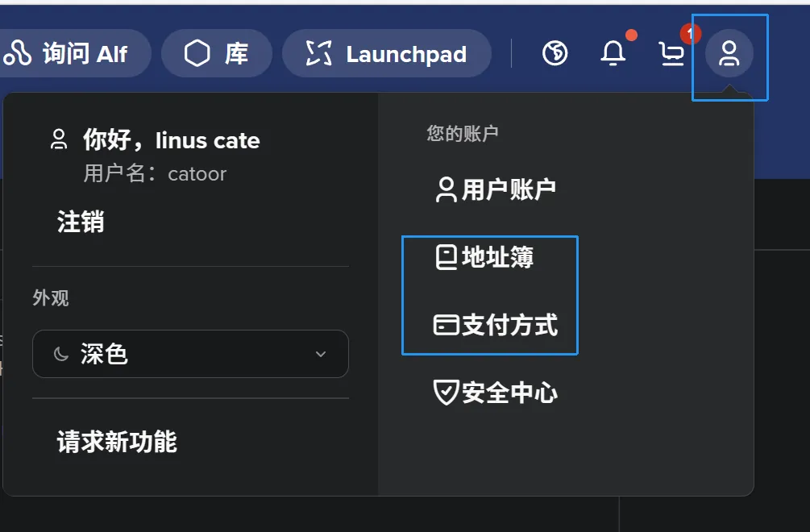Click 请求新功能 link
Image resolution: width=810 pixels, height=532 pixels.
(117, 442)
